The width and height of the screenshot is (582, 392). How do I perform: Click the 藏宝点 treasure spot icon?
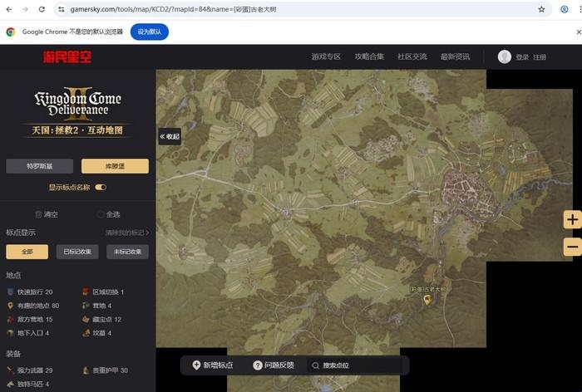click(x=86, y=319)
